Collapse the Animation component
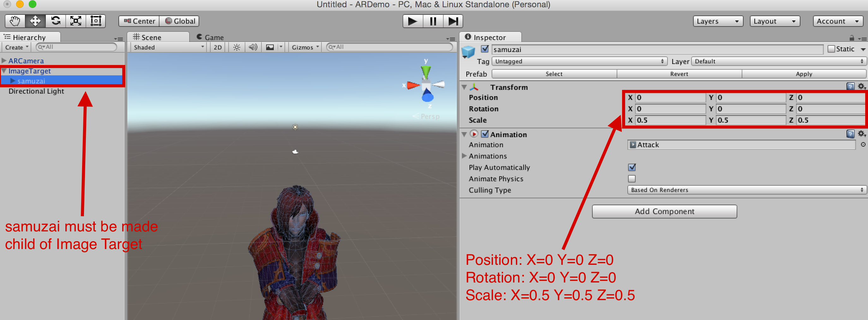 [x=464, y=134]
